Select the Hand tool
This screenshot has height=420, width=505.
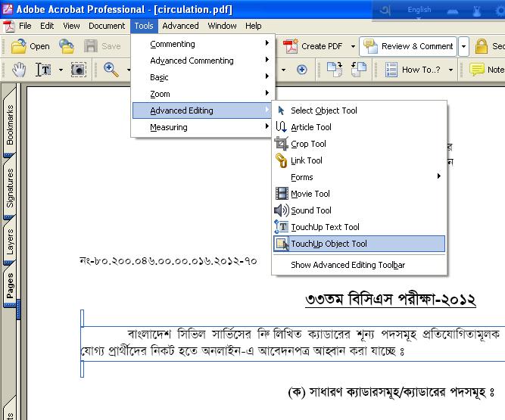(19, 70)
